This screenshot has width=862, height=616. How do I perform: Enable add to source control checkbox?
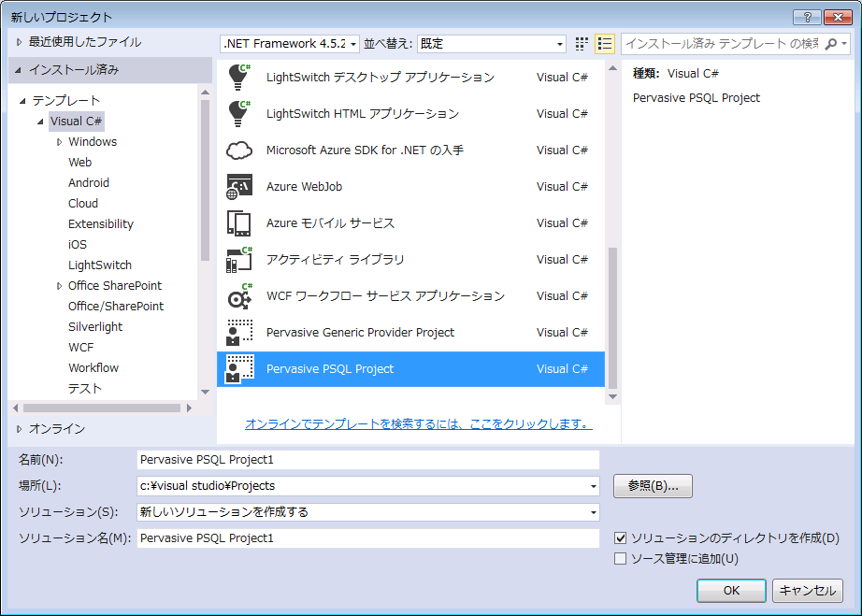coord(620,559)
